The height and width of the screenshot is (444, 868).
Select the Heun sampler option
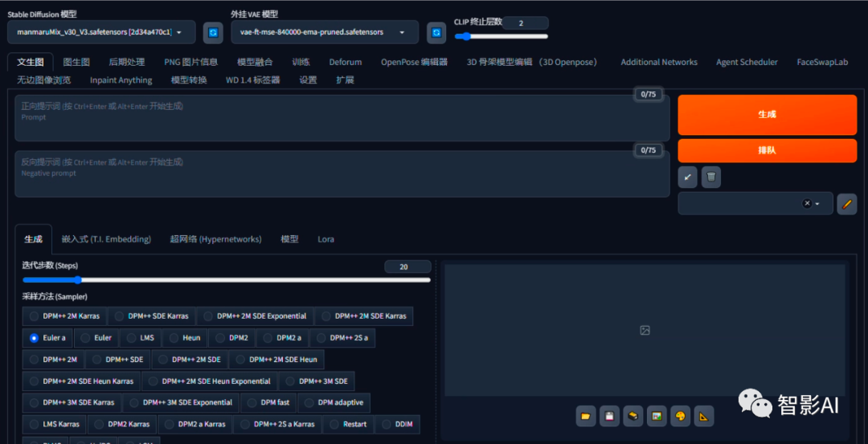pos(185,338)
